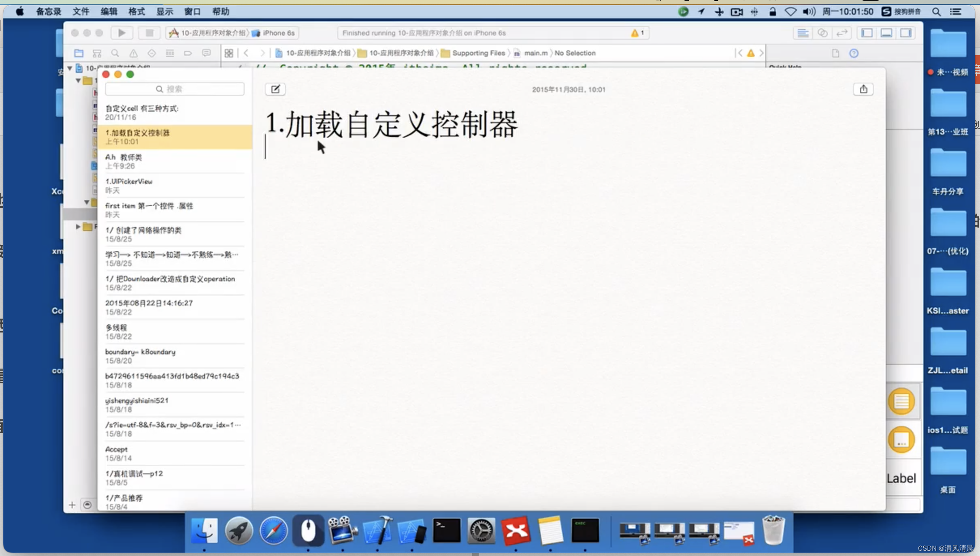Toggle Xcode utilities panel visibility
Screen dimensions: 980x556
pyautogui.click(x=906, y=33)
